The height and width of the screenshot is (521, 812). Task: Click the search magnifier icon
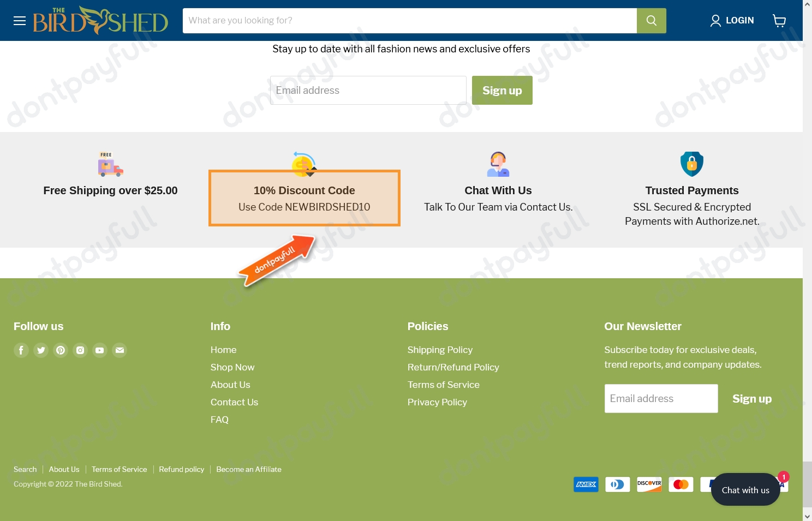pyautogui.click(x=651, y=20)
